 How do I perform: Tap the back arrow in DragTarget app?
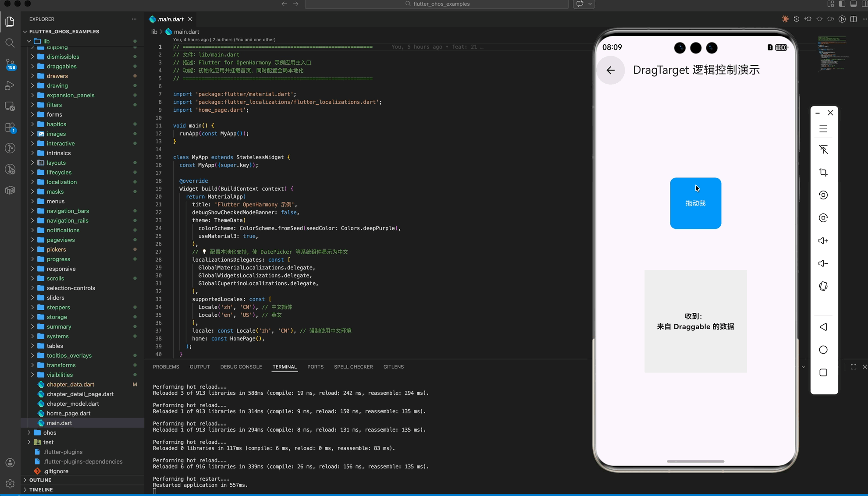click(x=610, y=70)
